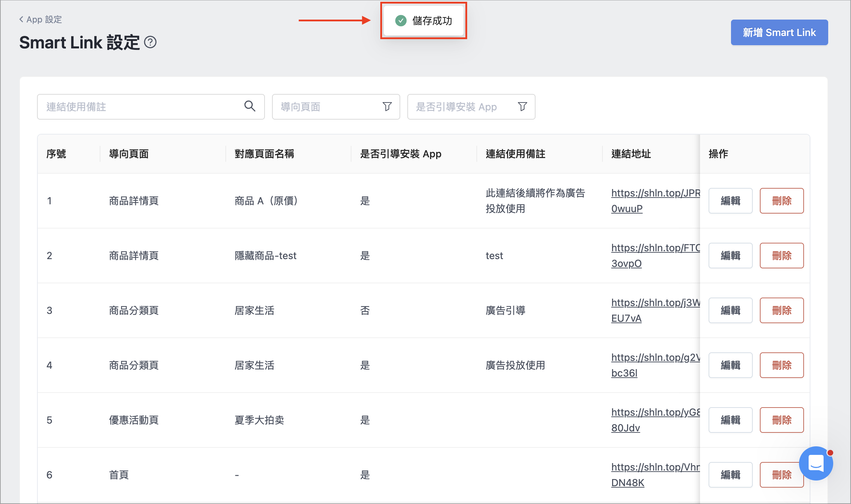Screen dimensions: 851x504
Task: Click 新增 Smart Link button
Action: pos(779,32)
